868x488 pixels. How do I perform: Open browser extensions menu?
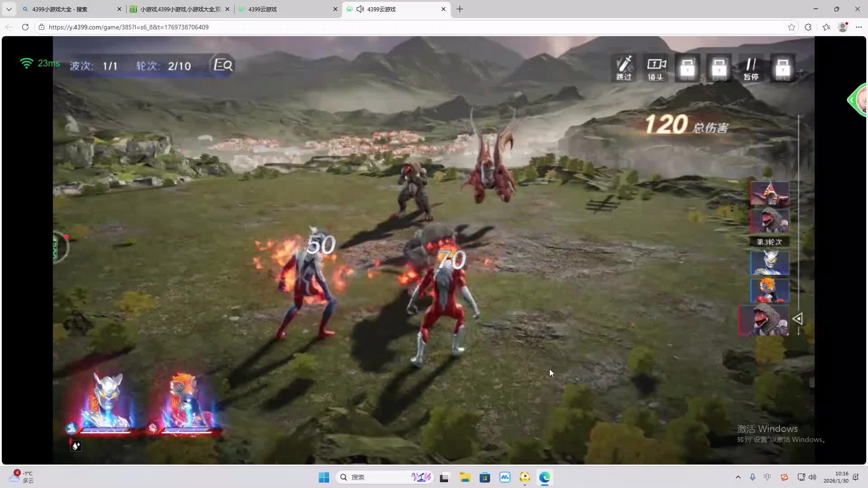pos(808,27)
